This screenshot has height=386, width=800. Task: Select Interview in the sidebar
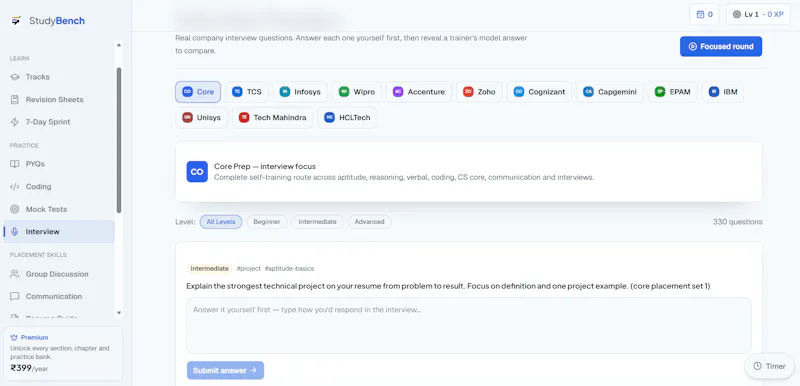[59, 231]
